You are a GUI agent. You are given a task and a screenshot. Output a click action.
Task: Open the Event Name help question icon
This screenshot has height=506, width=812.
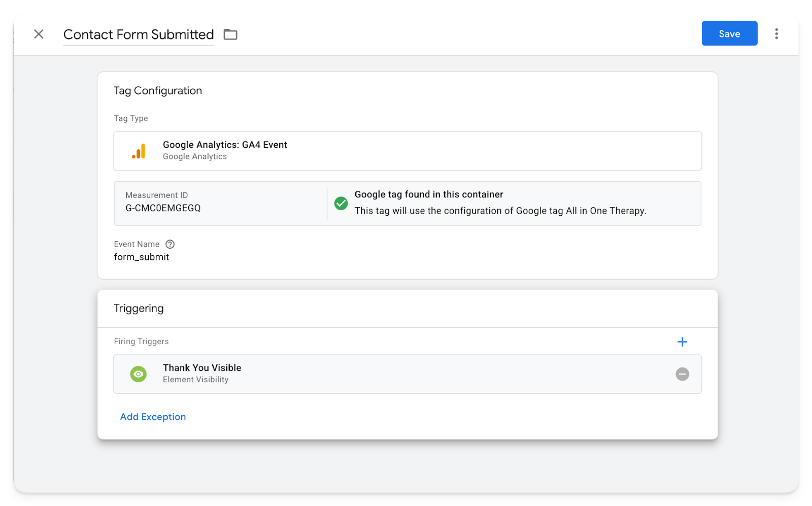coord(170,244)
